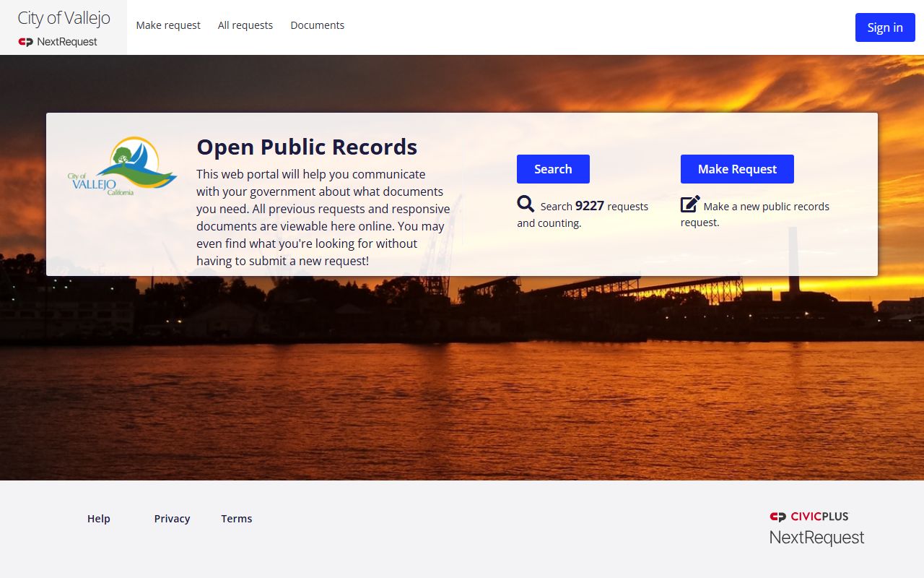This screenshot has width=924, height=578.
Task: Click the Open Public Records heading
Action: coord(307,147)
